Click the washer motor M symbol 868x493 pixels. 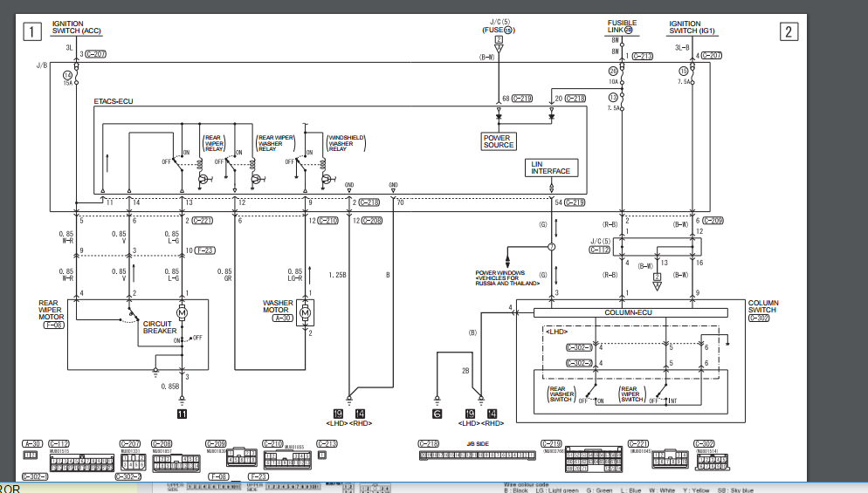pyautogui.click(x=306, y=312)
